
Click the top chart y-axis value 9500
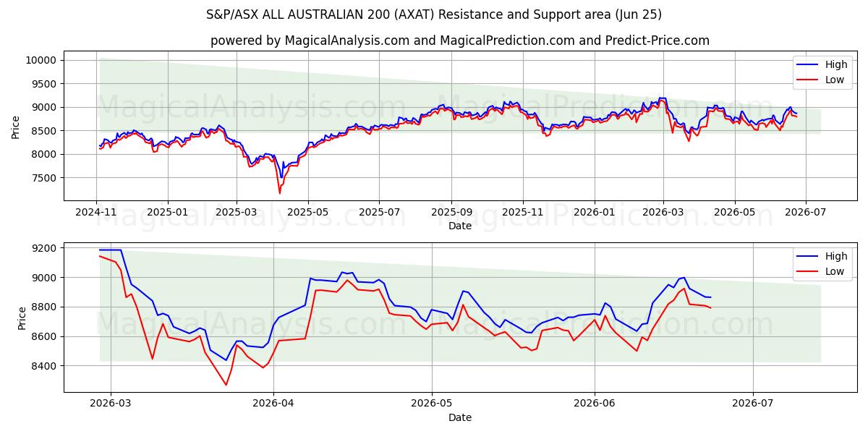click(43, 84)
